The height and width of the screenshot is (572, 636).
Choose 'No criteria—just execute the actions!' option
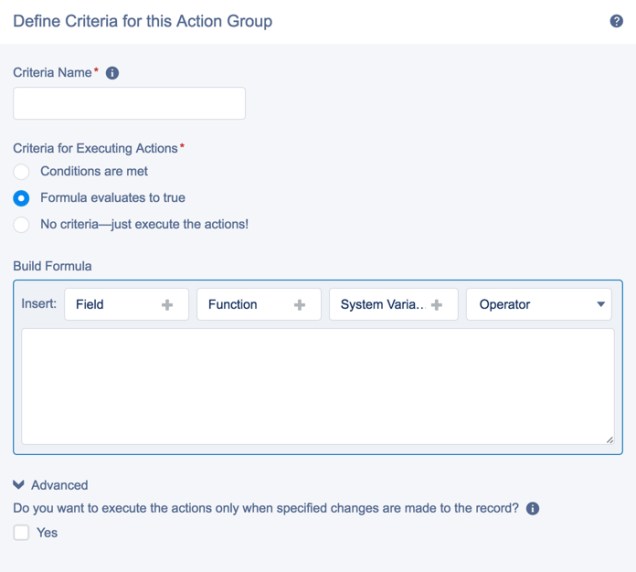point(21,224)
